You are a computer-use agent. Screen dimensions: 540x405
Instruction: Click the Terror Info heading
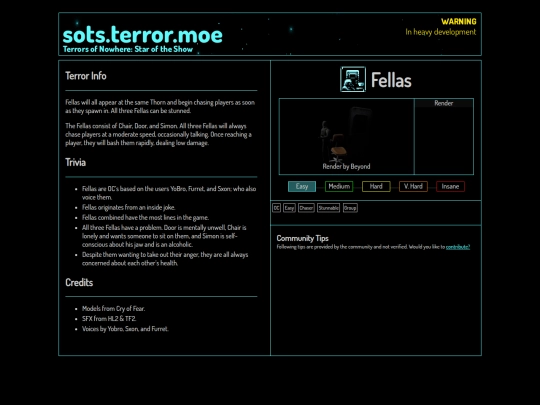tap(86, 76)
